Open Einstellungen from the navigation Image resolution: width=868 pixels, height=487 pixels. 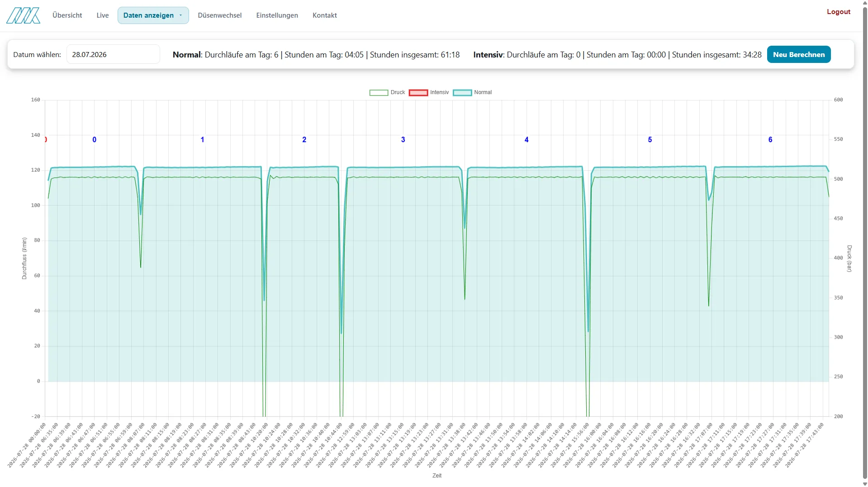[277, 15]
